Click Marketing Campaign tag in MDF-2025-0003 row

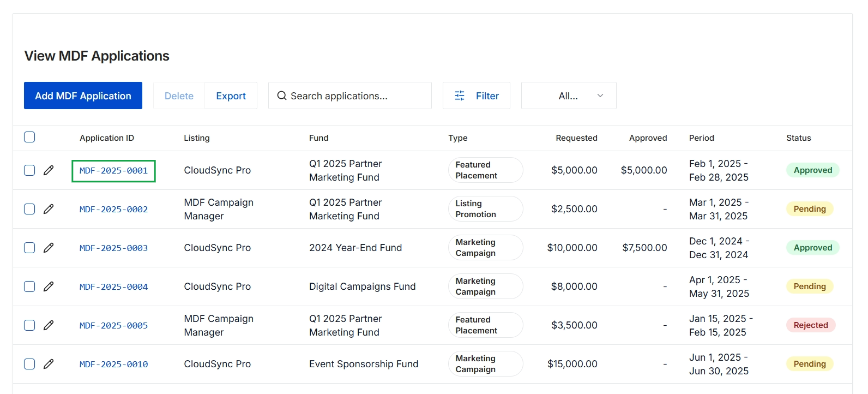coord(485,248)
